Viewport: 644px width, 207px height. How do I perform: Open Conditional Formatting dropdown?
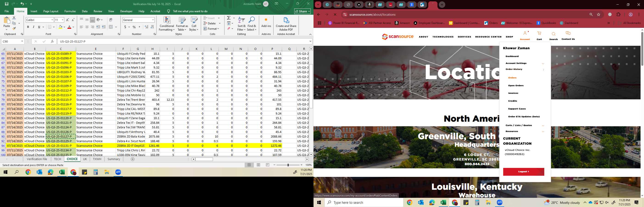point(167,24)
